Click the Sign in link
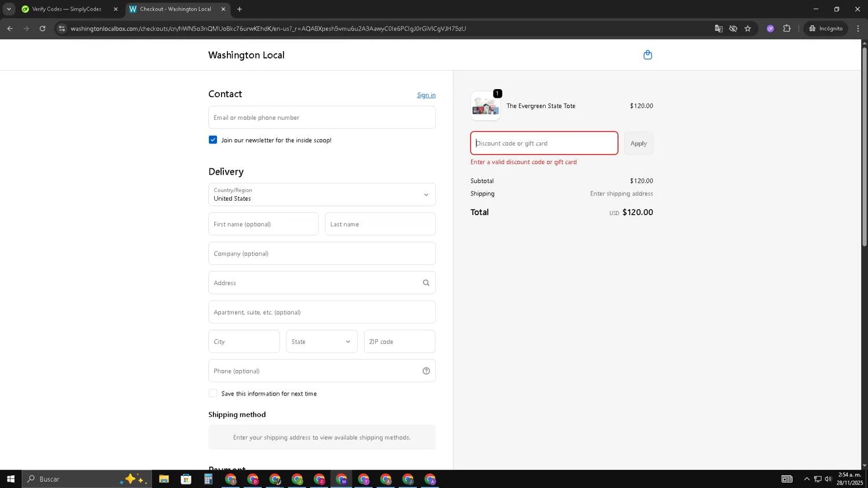 click(x=426, y=95)
